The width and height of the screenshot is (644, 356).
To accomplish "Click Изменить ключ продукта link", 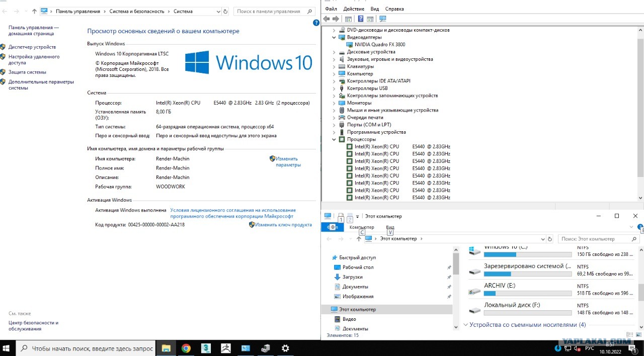I will (x=283, y=225).
